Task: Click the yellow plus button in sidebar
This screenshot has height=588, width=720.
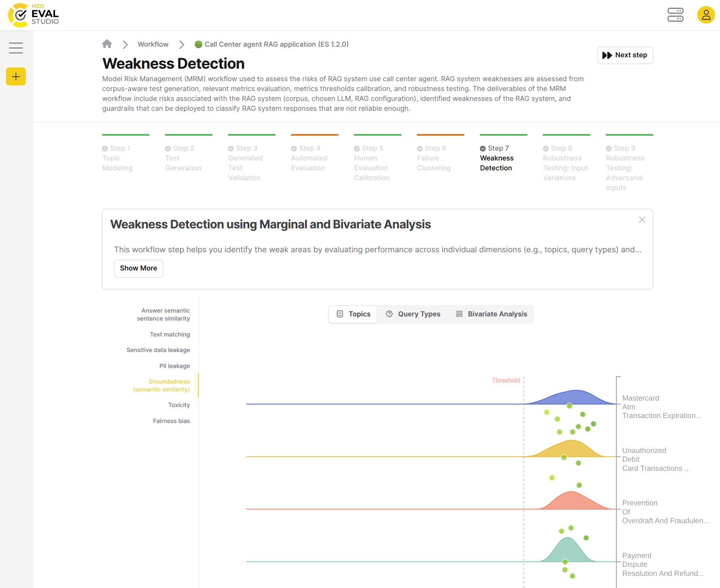Action: click(16, 76)
